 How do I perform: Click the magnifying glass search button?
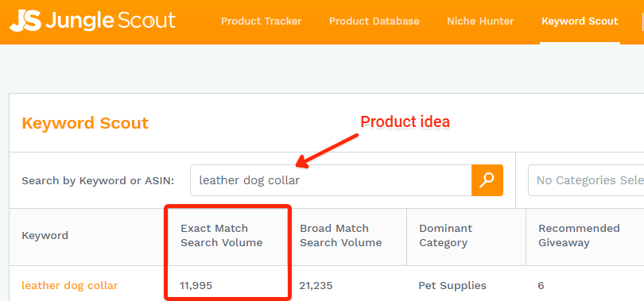click(x=487, y=180)
